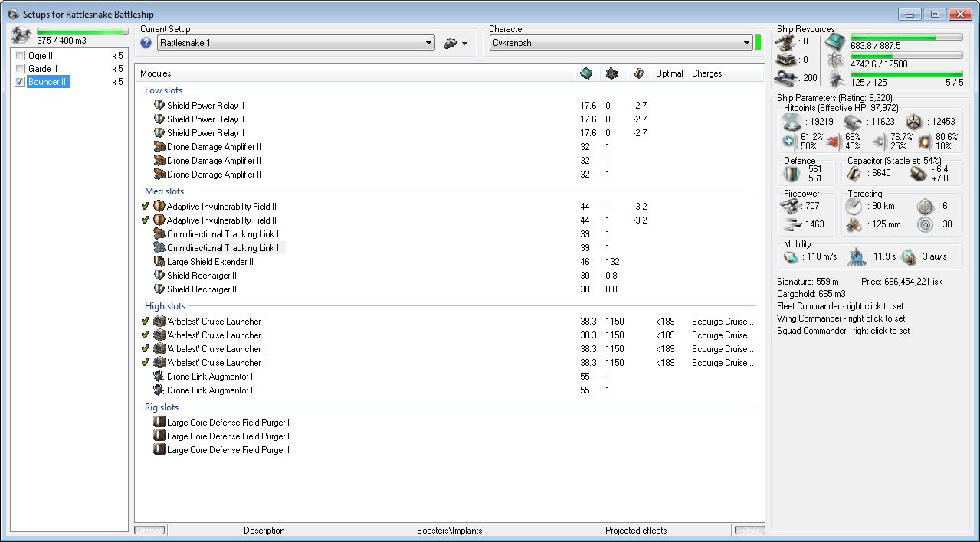980x542 pixels.
Task: Click the Rig slots group header
Action: (162, 407)
